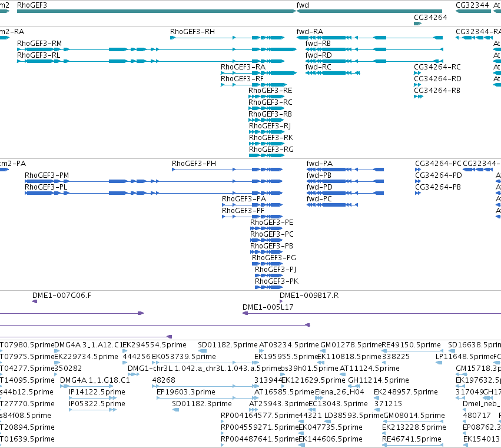Image resolution: width=501 pixels, height=448 pixels.
Task: Click the RhoGEF3-PA protein label
Action: pyautogui.click(x=244, y=199)
